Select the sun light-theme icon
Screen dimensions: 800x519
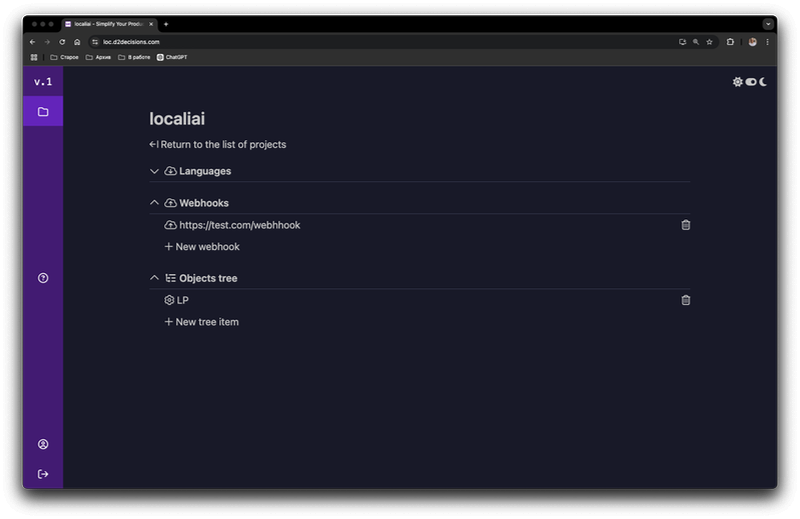[x=737, y=82]
